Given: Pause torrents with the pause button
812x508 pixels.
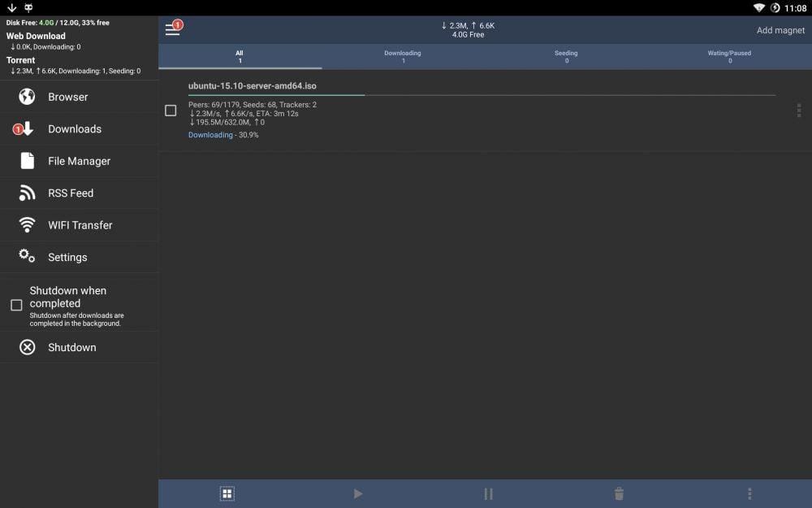Looking at the screenshot, I should point(488,493).
